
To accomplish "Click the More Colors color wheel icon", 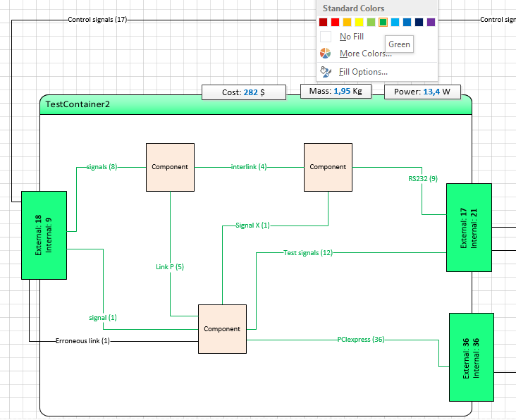I will point(326,54).
